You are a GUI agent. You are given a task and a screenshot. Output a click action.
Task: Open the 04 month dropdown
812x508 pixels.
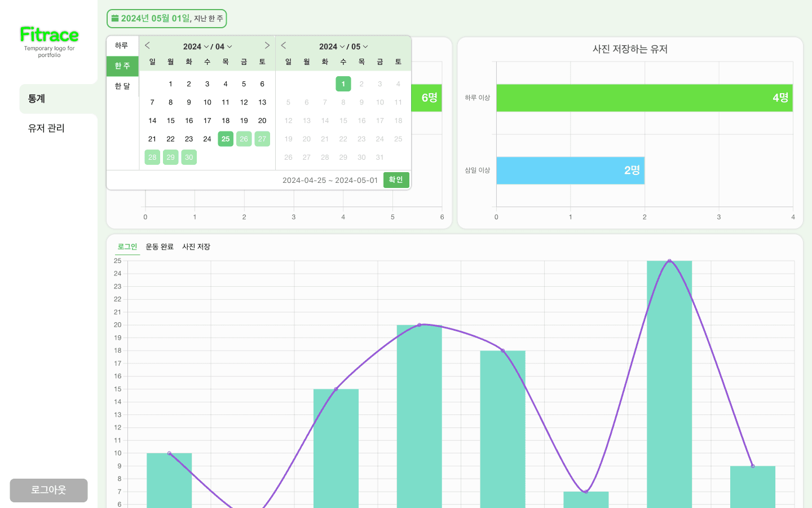click(223, 47)
